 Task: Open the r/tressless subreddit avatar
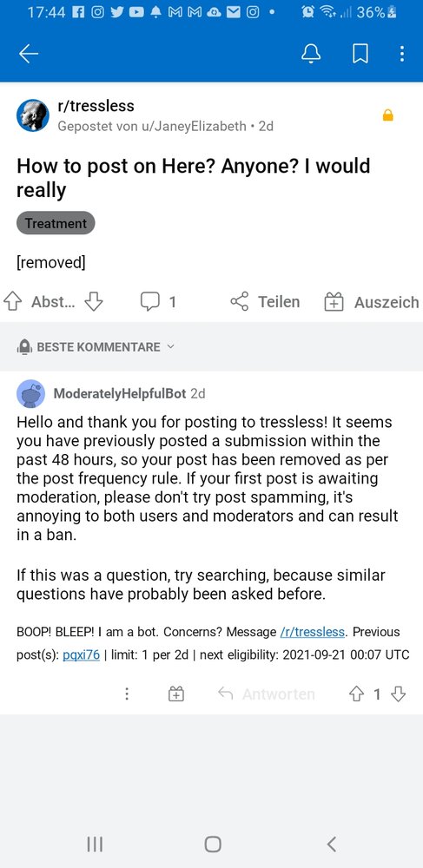point(33,115)
